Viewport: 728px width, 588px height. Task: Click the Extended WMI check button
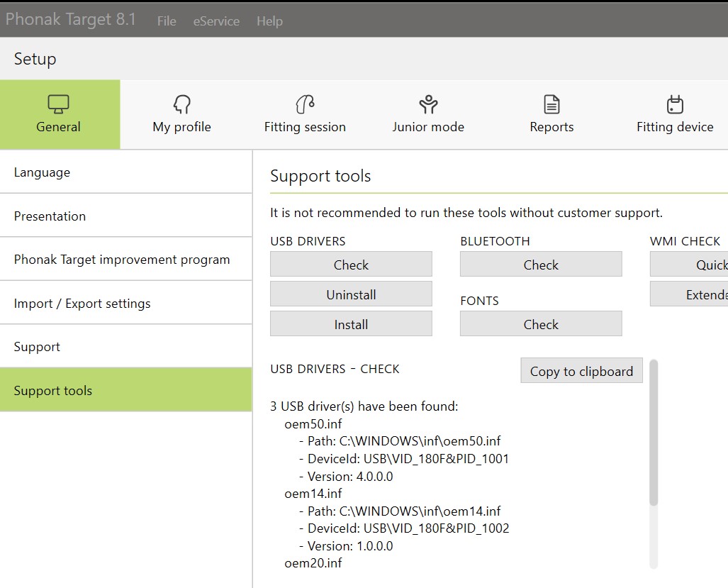tap(689, 294)
